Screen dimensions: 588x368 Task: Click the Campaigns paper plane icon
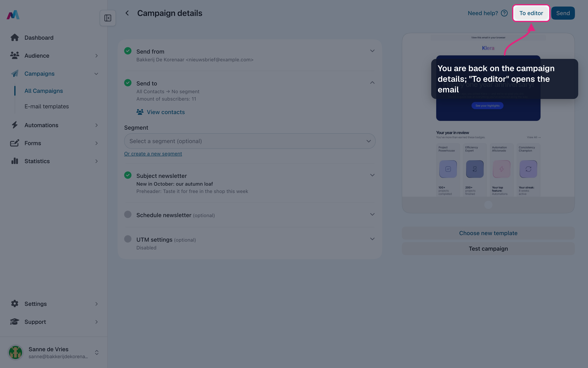pyautogui.click(x=14, y=74)
